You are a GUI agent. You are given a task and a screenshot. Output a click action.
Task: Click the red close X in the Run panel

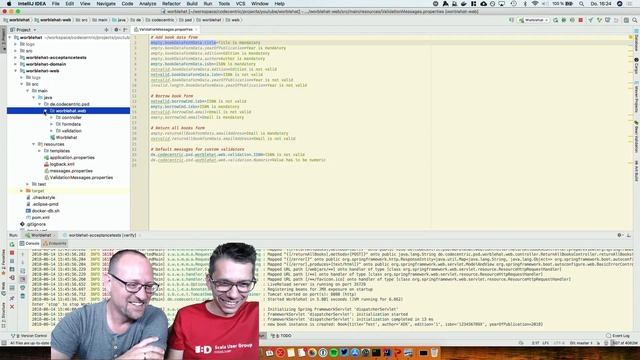pyautogui.click(x=12, y=307)
